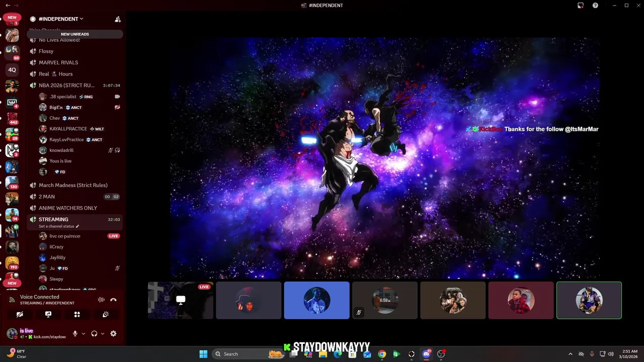This screenshot has width=644, height=362.
Task: Join the Flossy voice channel
Action: [x=75, y=51]
